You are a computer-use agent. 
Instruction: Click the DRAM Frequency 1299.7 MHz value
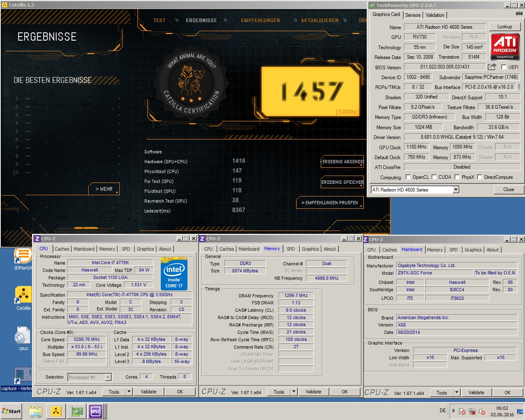tap(296, 295)
